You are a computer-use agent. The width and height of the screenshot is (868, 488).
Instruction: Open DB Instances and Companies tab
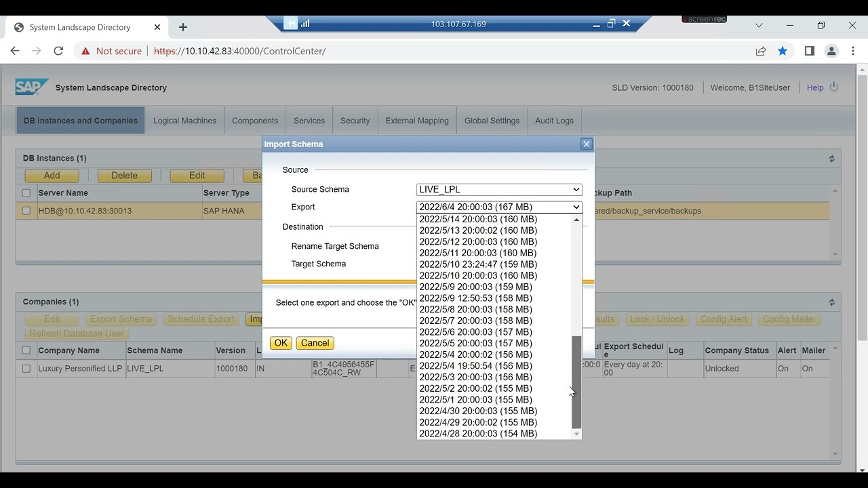point(81,121)
